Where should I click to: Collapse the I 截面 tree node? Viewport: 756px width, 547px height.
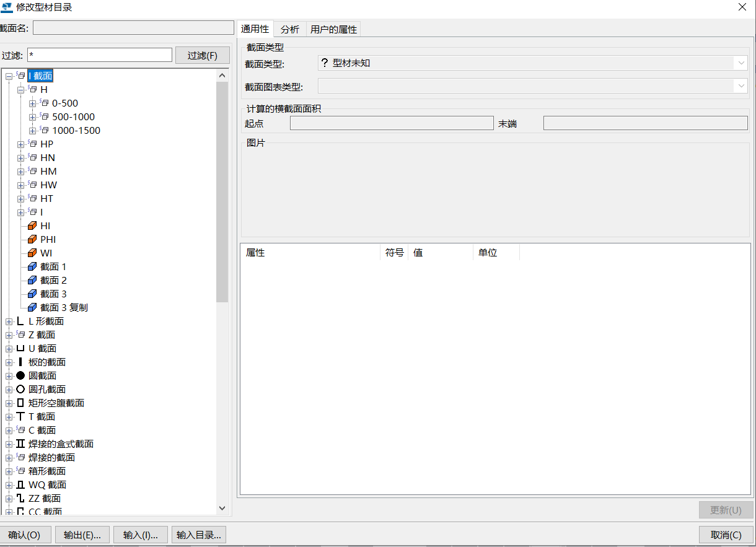[9, 76]
